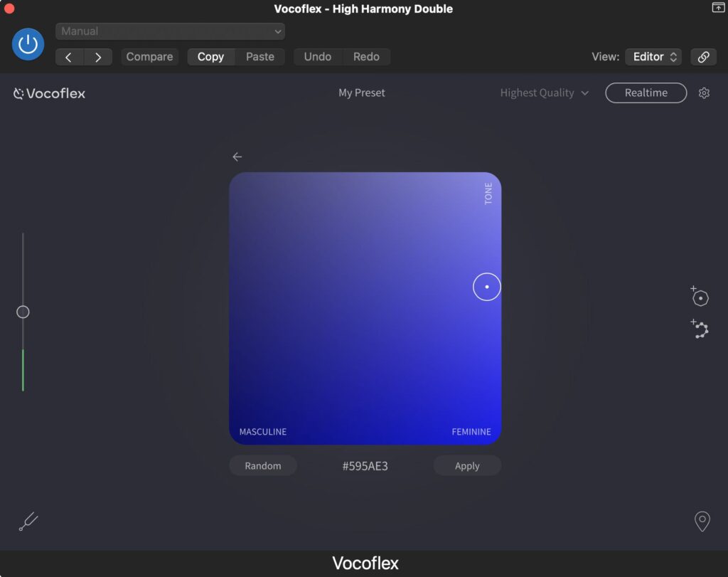Toggle the Realtime mode button
728x577 pixels.
point(646,93)
